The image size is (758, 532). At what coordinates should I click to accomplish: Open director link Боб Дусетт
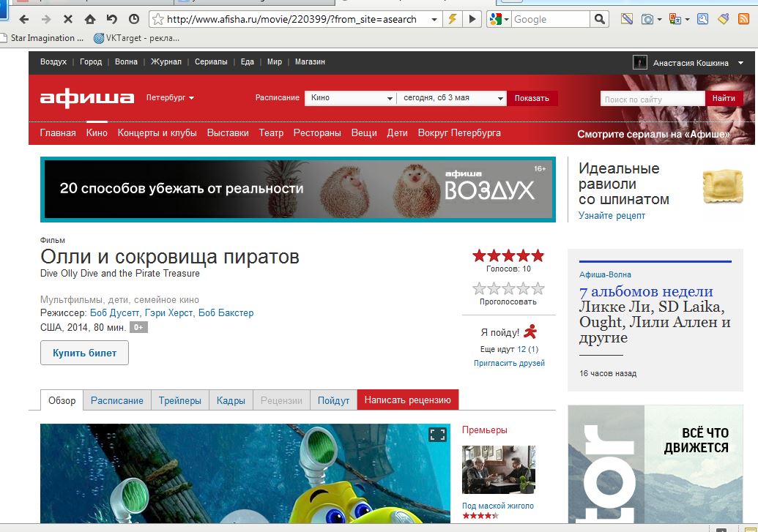(114, 312)
